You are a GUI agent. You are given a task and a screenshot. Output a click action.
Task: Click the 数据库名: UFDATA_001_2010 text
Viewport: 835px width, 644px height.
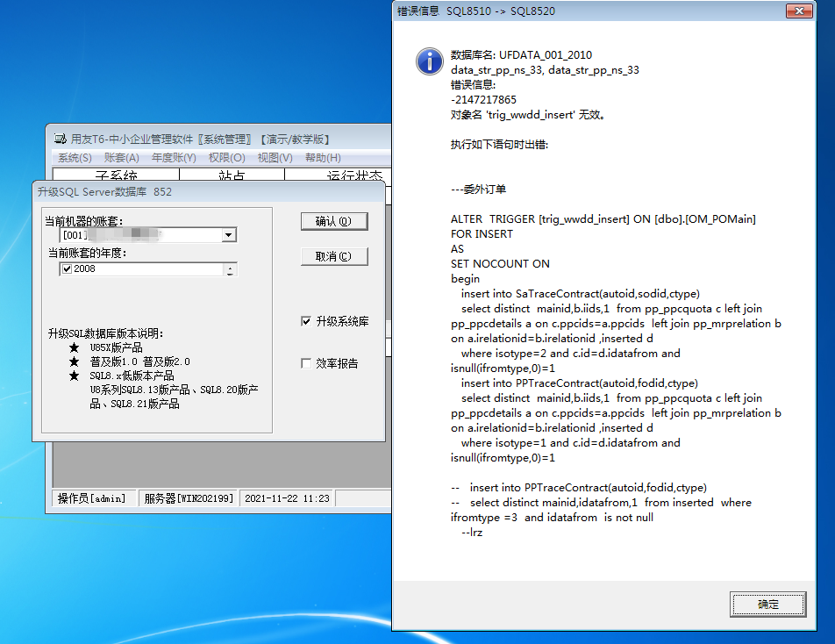point(521,55)
